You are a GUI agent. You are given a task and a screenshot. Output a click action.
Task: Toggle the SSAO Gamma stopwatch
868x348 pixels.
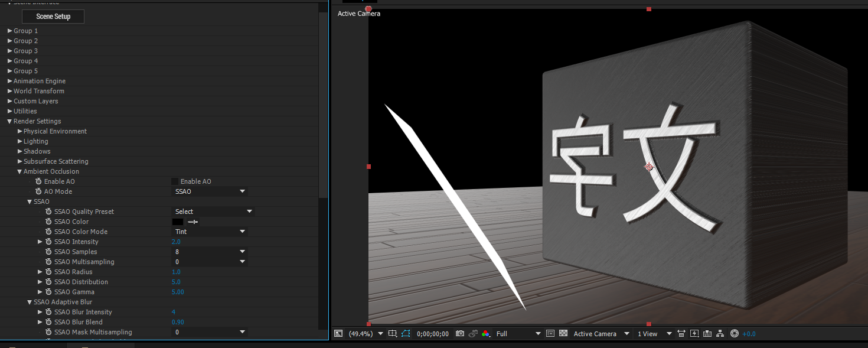(48, 292)
